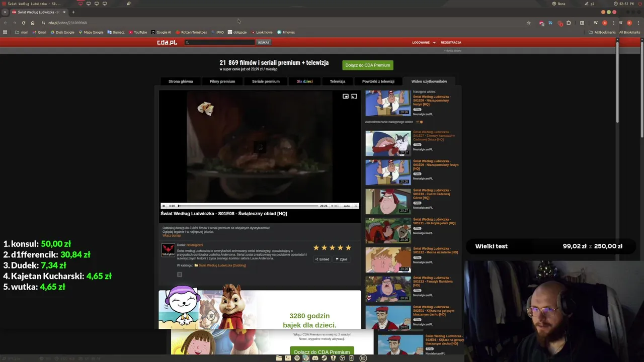
Task: Close the Świat Według Ludwiczka browser tab
Action: click(64, 12)
